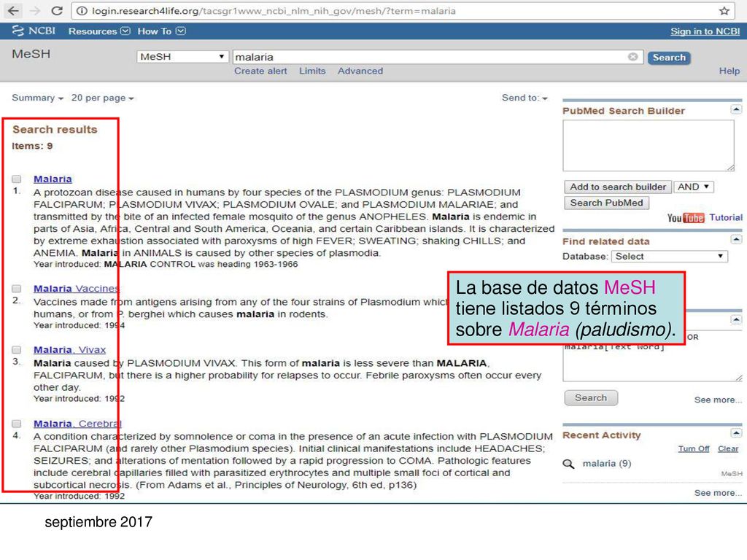Click the Search PubMed button

pyautogui.click(x=606, y=203)
